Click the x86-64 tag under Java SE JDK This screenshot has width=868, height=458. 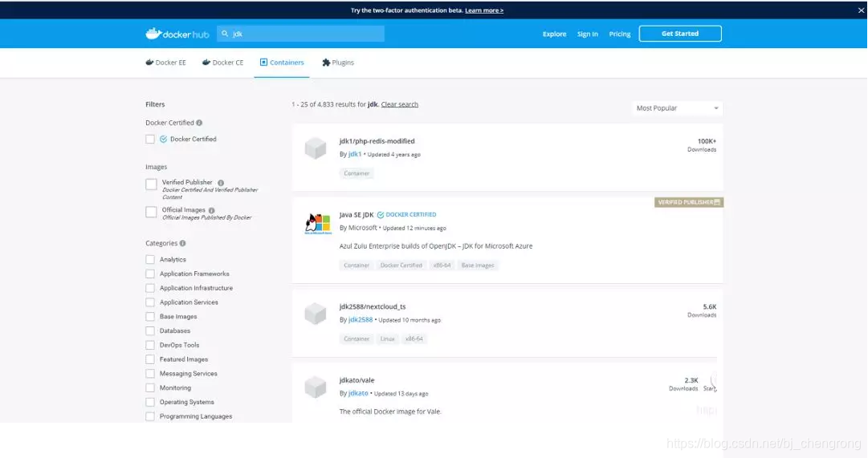pos(442,265)
